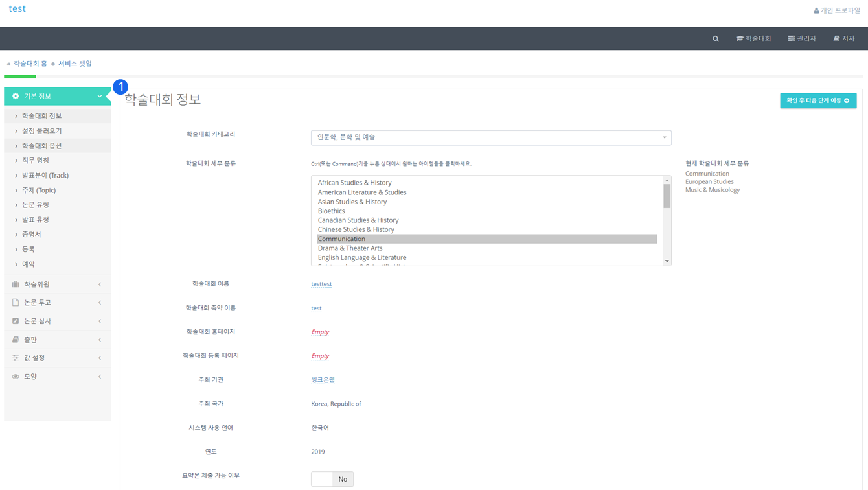Viewport: 868px width, 490px height.
Task: Click the listbox scroll up arrow
Action: coord(667,180)
